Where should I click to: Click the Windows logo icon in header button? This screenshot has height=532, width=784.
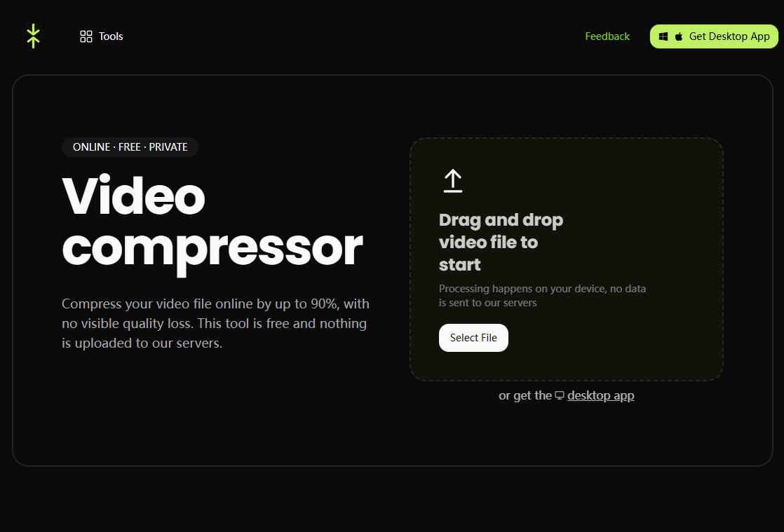[663, 36]
